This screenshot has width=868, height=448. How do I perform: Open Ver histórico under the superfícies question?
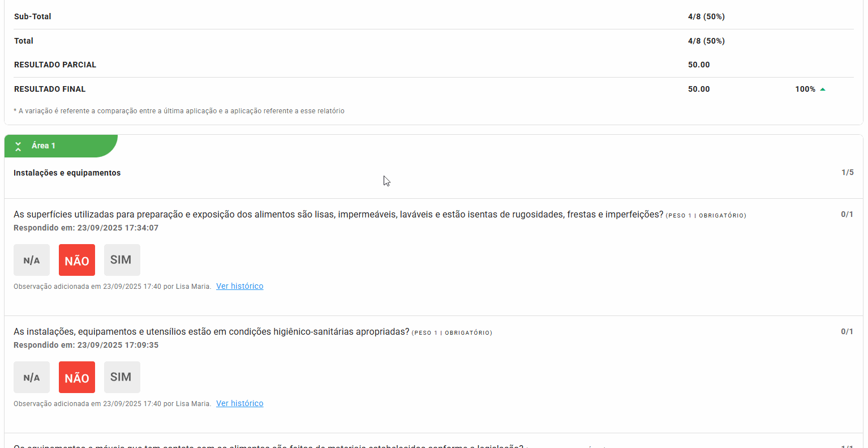[x=240, y=286]
